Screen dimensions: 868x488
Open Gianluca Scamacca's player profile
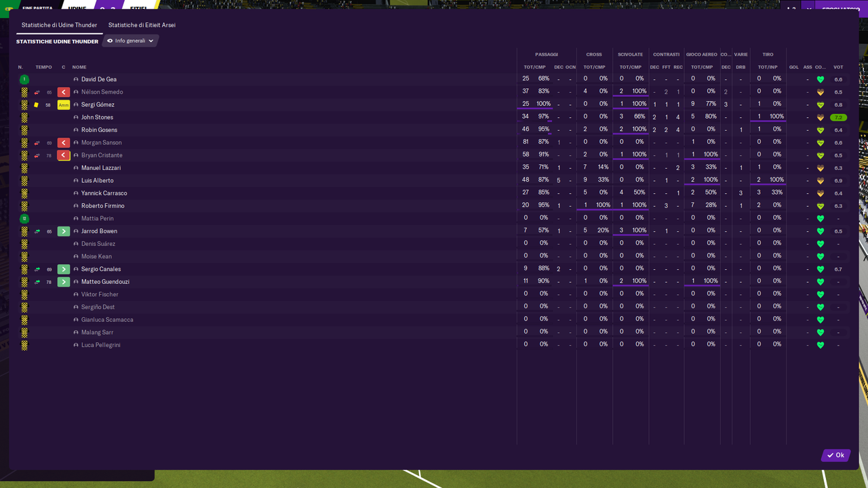107,320
